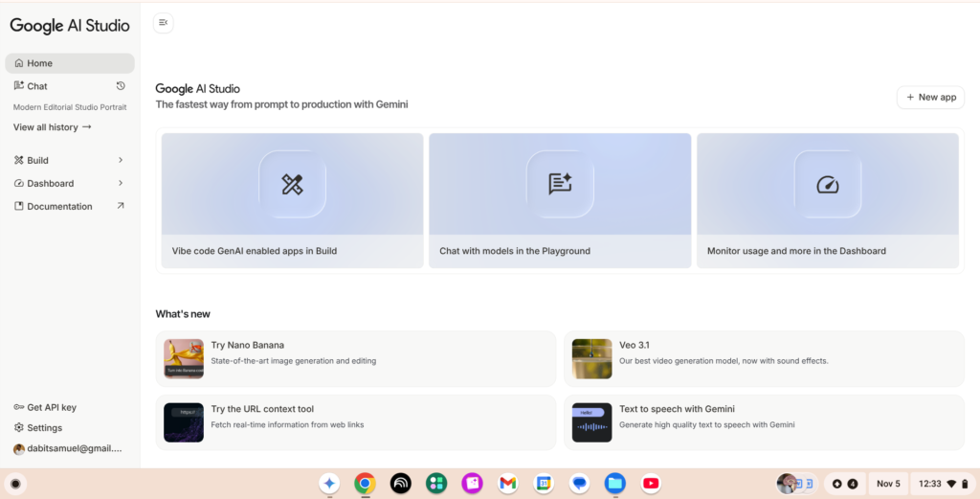Expand the Dashboard menu chevron
The width and height of the screenshot is (980, 499).
121,183
